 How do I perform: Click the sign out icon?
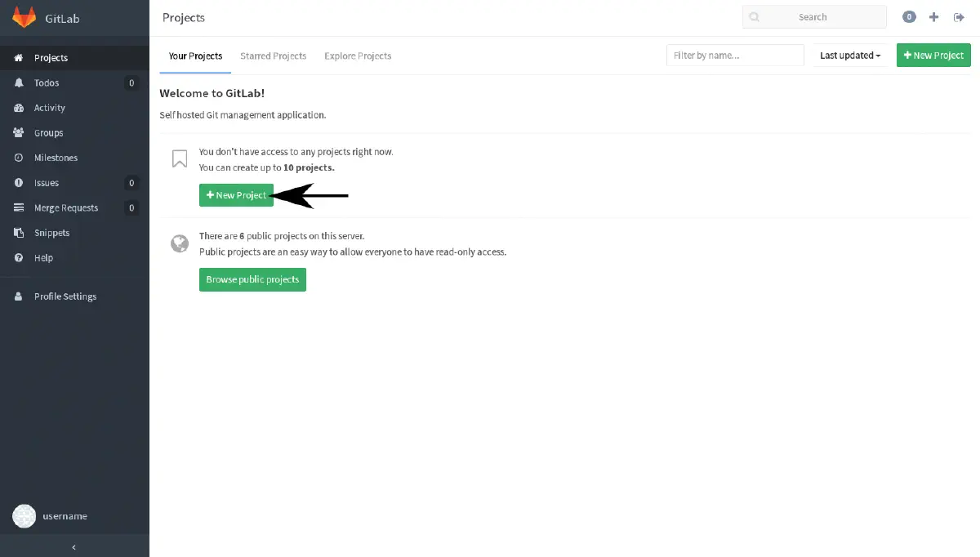pos(960,17)
